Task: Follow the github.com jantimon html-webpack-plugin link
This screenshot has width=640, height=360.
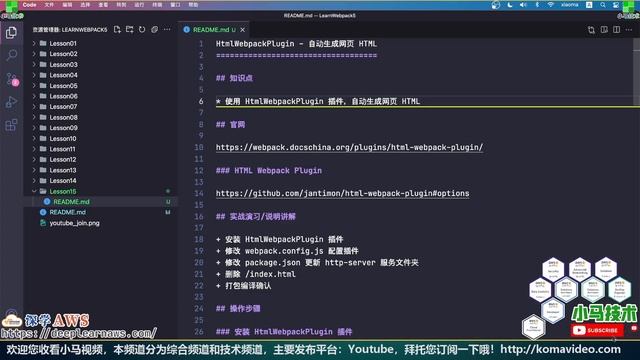Action: [342, 193]
